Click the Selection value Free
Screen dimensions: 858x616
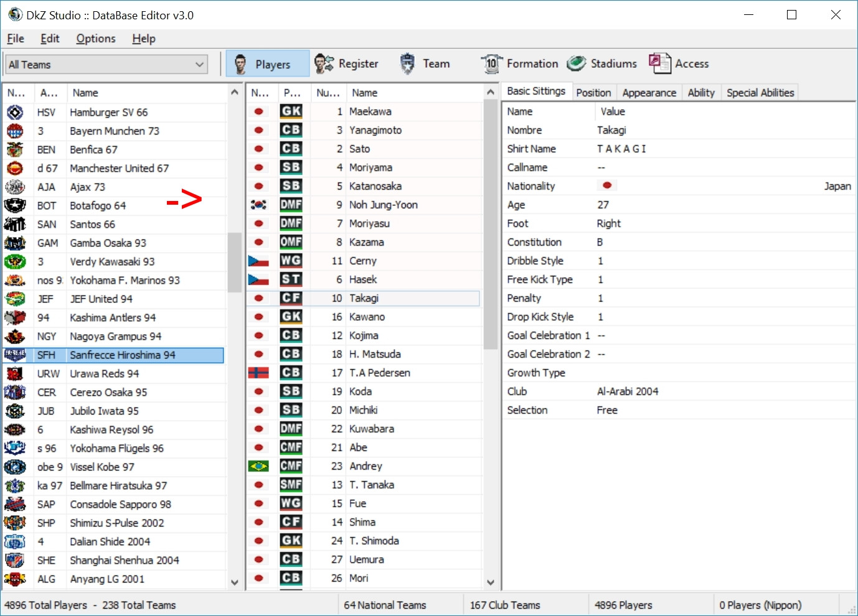point(607,410)
